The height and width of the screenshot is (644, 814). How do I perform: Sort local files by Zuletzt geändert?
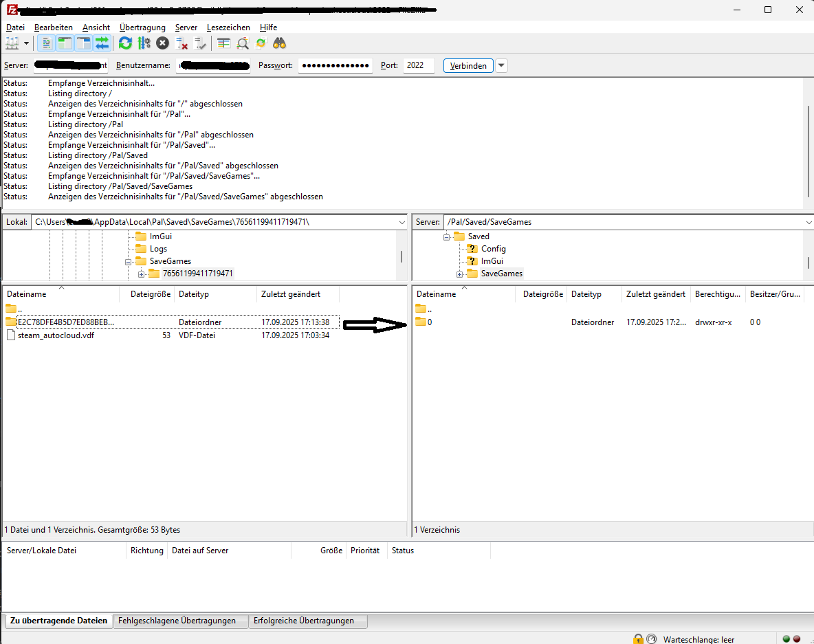click(298, 294)
